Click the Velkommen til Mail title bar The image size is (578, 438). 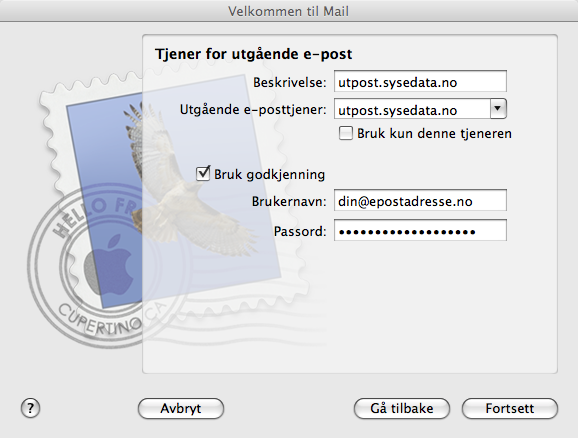[289, 11]
